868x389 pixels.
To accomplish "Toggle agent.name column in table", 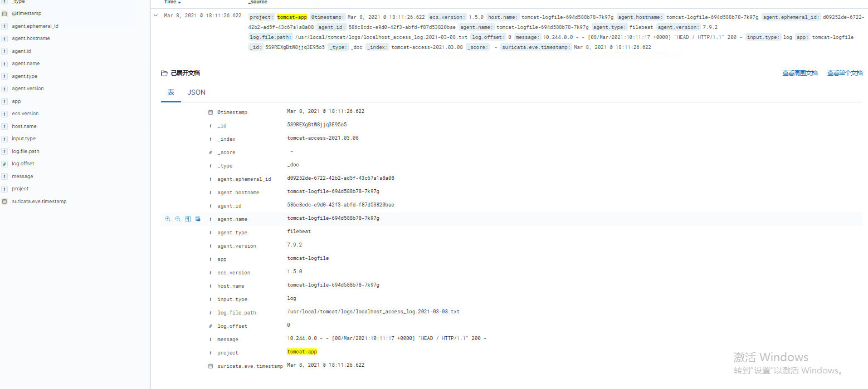I will [x=188, y=219].
